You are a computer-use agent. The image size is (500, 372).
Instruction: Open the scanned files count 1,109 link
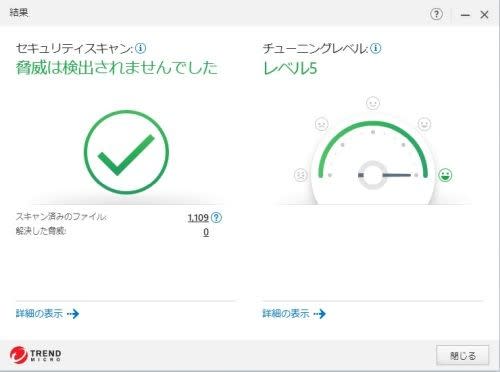tap(198, 218)
